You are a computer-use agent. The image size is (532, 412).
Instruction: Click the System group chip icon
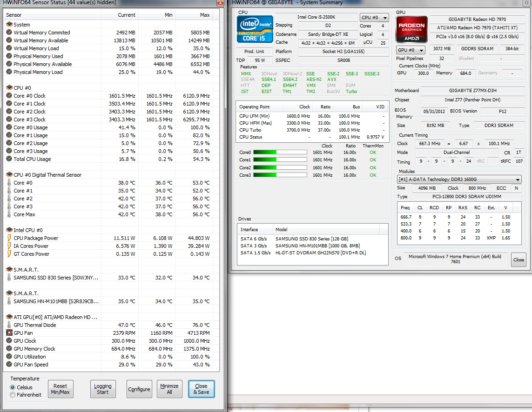[9, 25]
